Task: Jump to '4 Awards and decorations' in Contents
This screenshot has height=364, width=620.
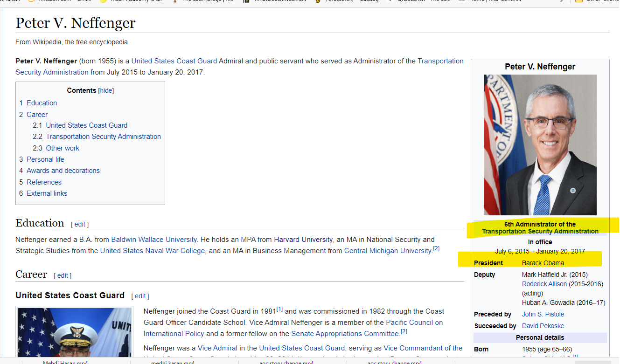Action: click(x=59, y=171)
